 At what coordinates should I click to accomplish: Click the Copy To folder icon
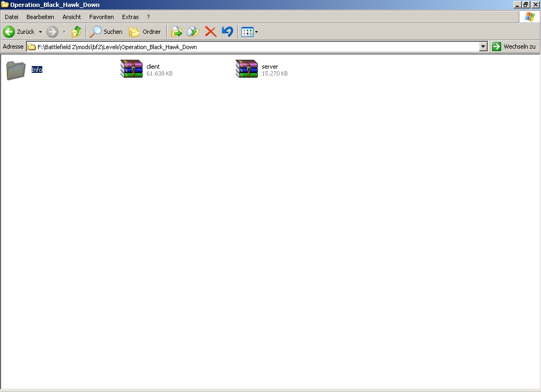(x=193, y=32)
